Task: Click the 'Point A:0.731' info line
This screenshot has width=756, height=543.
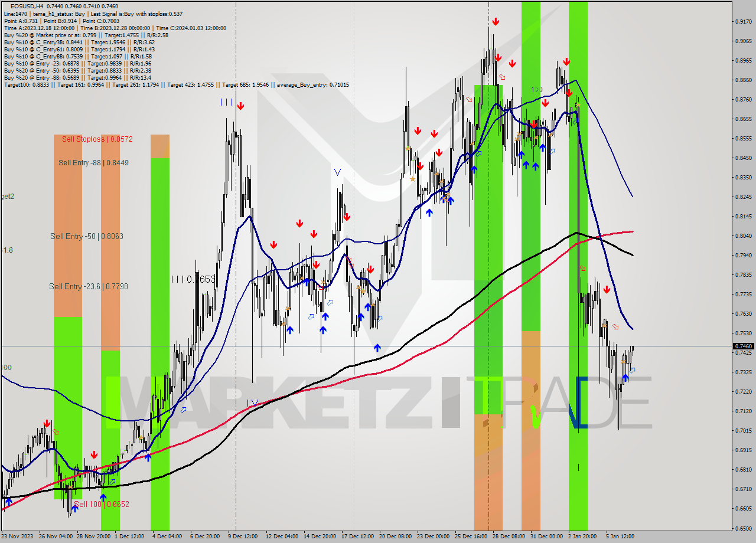Action: [61, 21]
